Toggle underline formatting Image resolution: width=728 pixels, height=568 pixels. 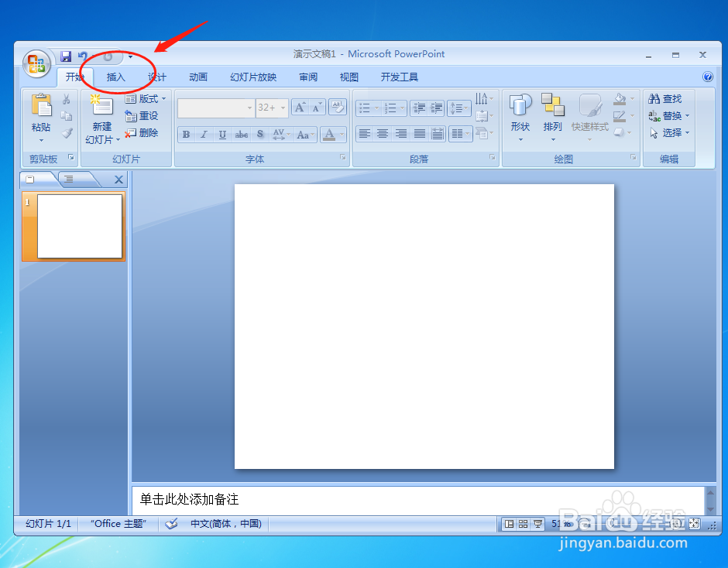tap(222, 135)
